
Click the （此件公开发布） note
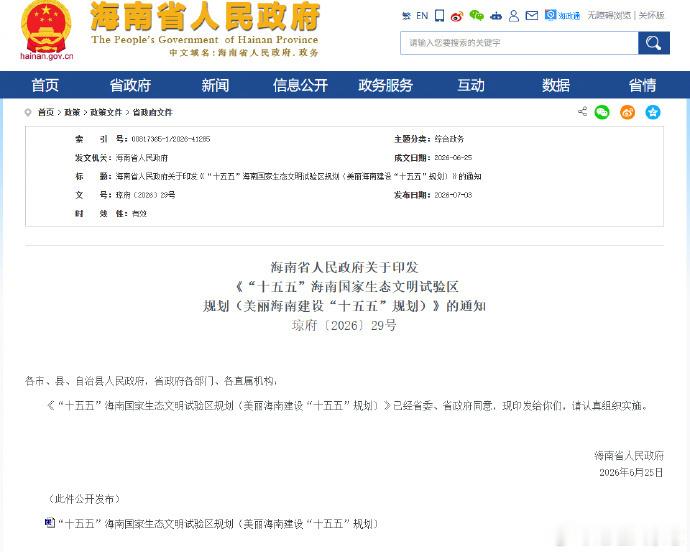click(x=84, y=499)
